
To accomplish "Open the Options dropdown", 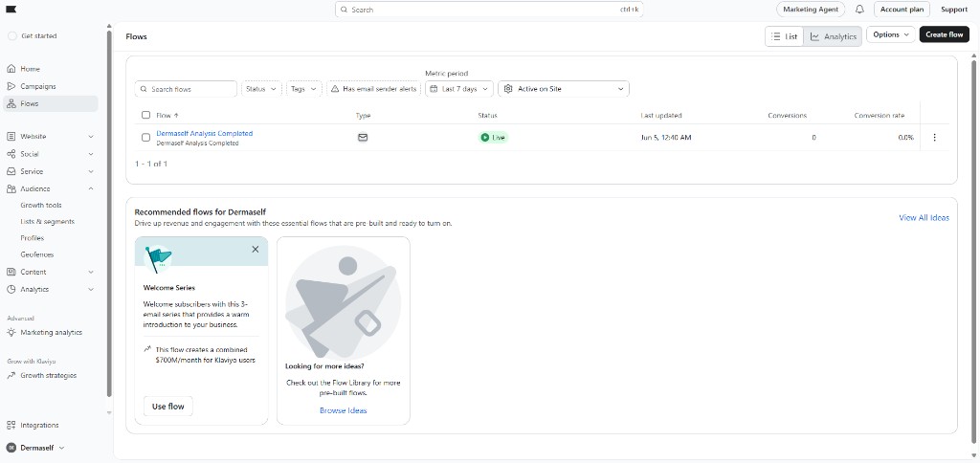I will (891, 35).
